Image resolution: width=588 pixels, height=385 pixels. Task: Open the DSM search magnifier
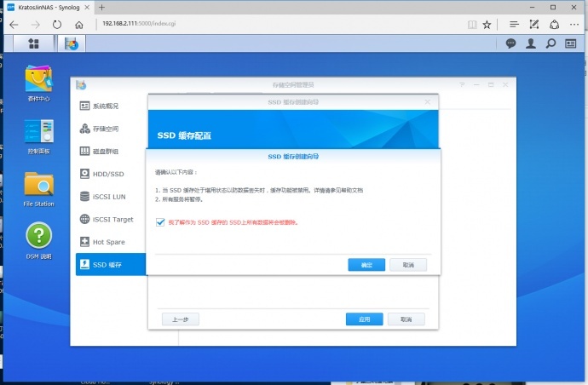coord(551,43)
